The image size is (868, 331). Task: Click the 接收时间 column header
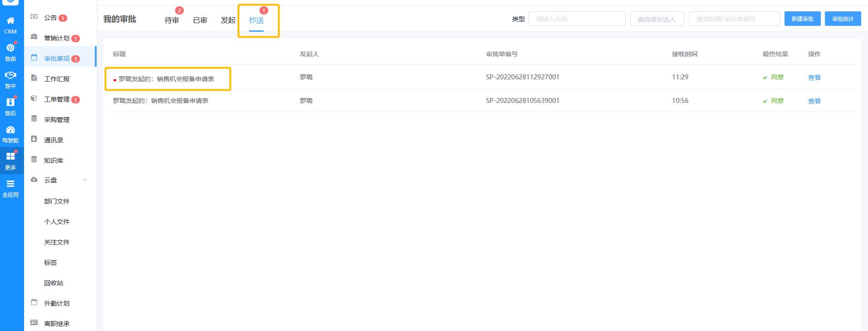tap(684, 54)
